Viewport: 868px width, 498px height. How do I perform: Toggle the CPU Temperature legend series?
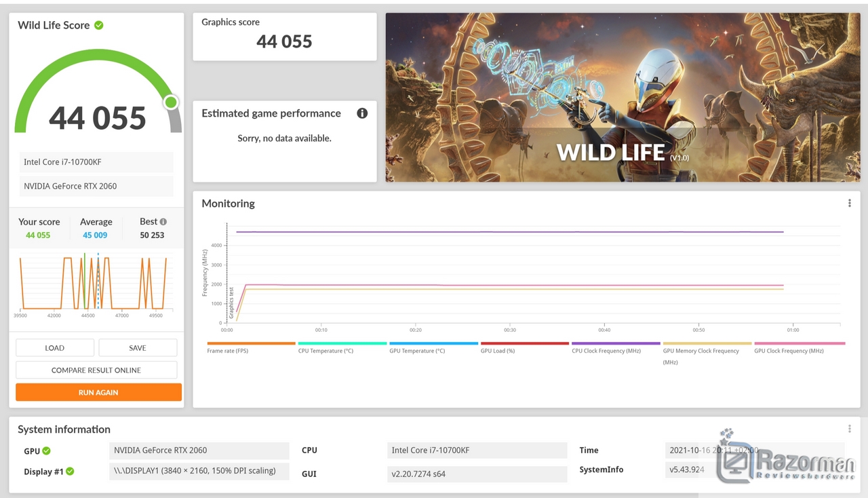342,347
